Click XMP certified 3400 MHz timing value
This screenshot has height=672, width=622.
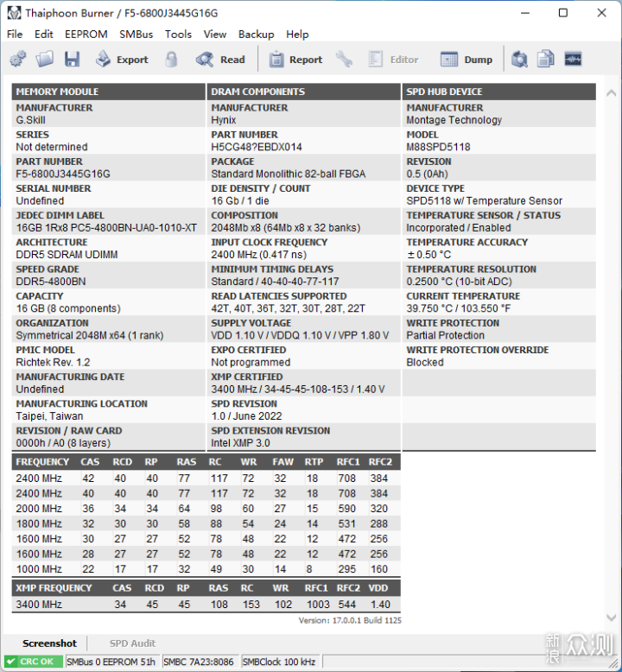[297, 390]
